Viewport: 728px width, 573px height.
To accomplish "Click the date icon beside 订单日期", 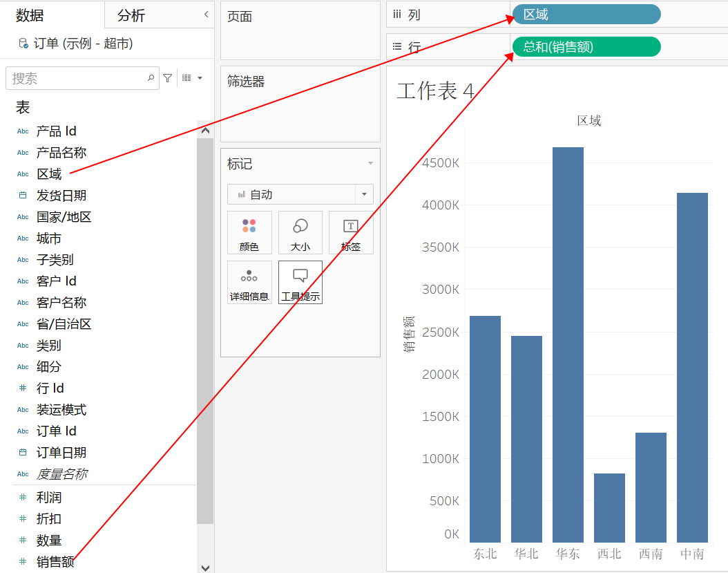I will 23,452.
